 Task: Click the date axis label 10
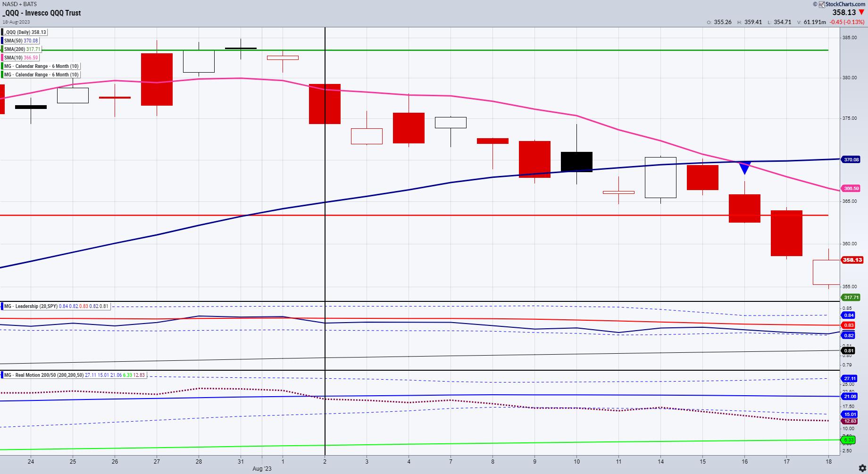576,461
